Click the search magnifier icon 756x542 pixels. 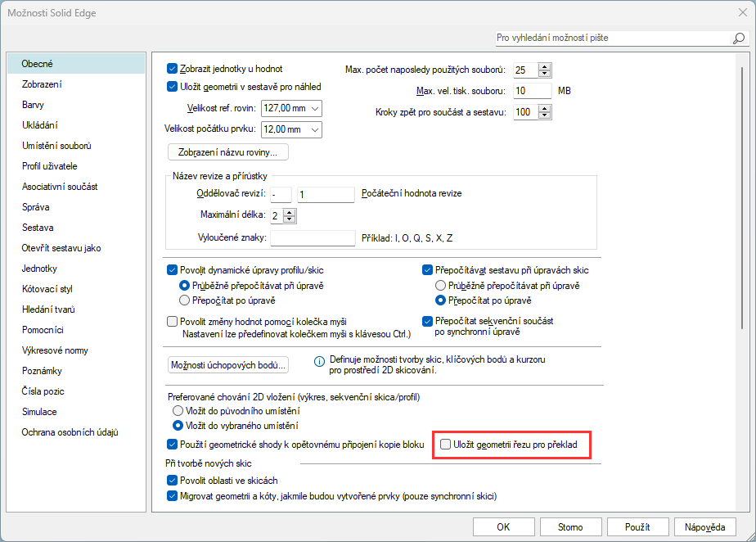click(x=738, y=38)
